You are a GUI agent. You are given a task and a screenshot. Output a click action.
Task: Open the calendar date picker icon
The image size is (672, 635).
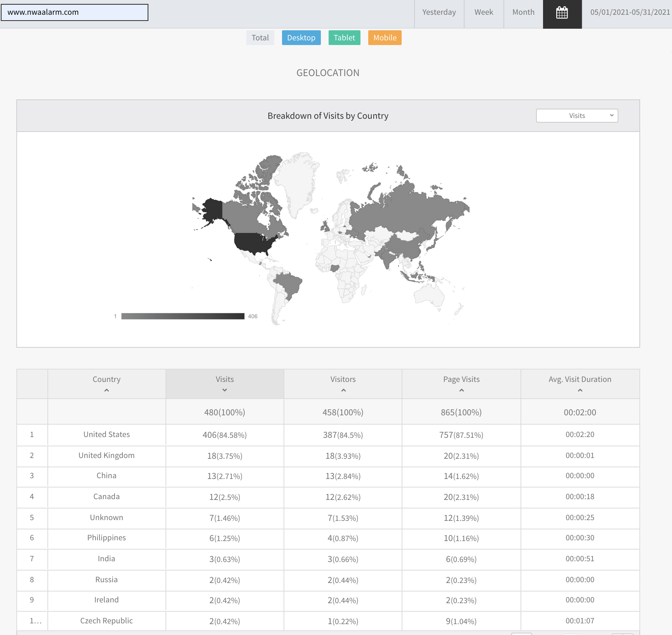(x=562, y=13)
